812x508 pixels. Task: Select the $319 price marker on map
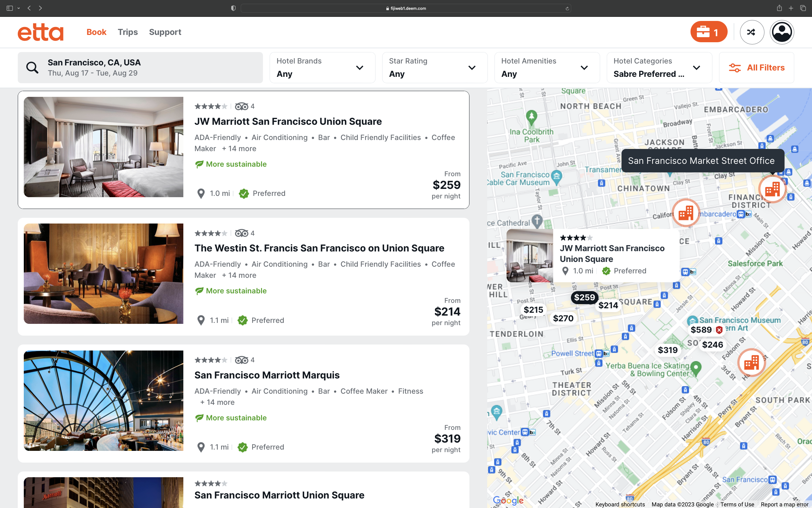point(667,350)
